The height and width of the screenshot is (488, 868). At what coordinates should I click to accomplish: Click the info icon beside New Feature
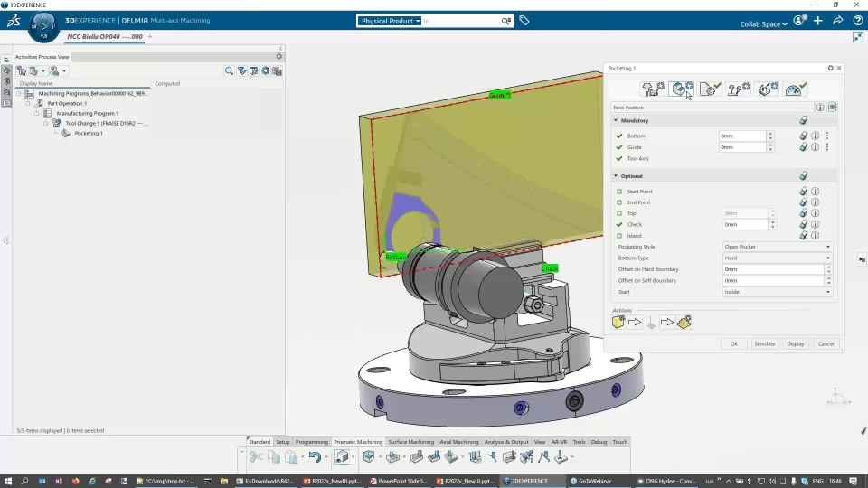coord(820,108)
